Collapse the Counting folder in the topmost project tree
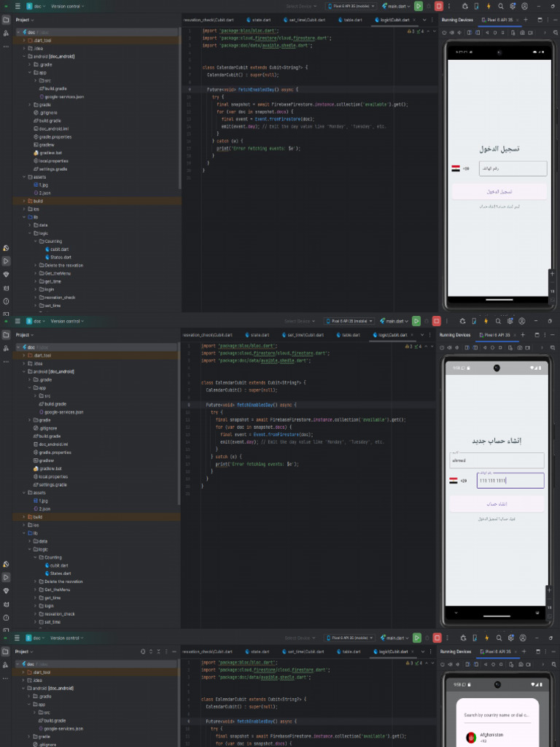Screen dimensions: 560x747 click(35, 241)
